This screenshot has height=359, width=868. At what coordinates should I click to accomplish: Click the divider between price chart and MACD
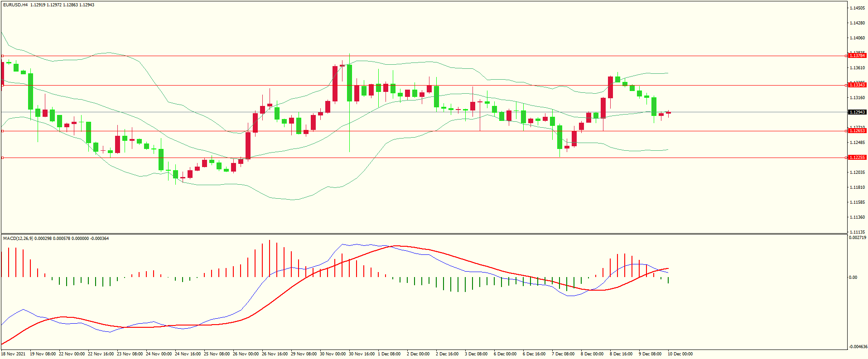pos(424,234)
